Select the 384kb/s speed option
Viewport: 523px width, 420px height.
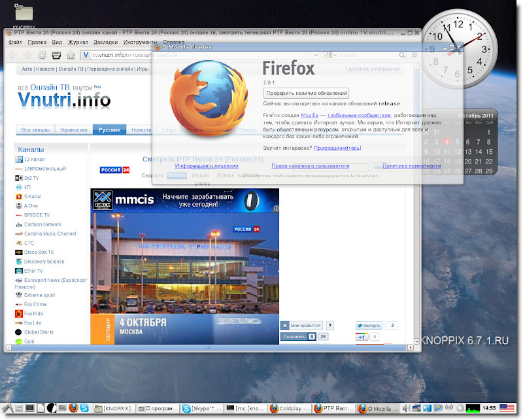pos(177,175)
